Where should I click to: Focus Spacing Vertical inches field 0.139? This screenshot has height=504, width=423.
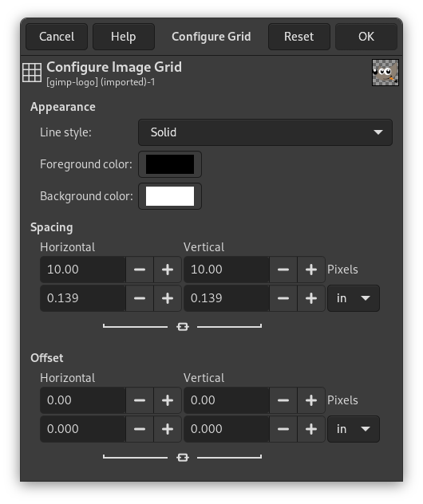coord(227,298)
